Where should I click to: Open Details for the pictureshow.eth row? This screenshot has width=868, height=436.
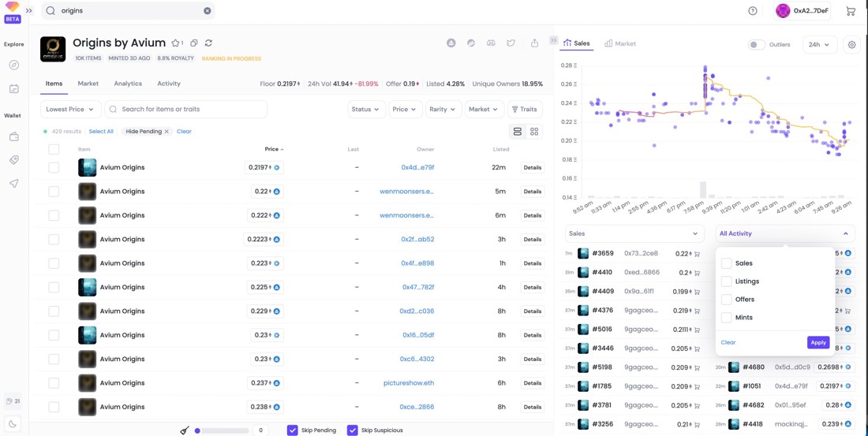click(x=532, y=383)
